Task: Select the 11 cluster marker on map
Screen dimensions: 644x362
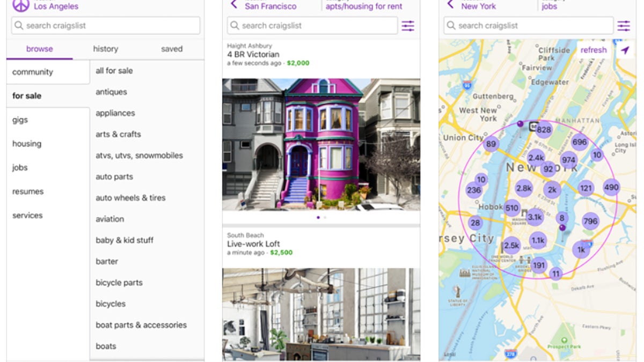Action: [555, 274]
